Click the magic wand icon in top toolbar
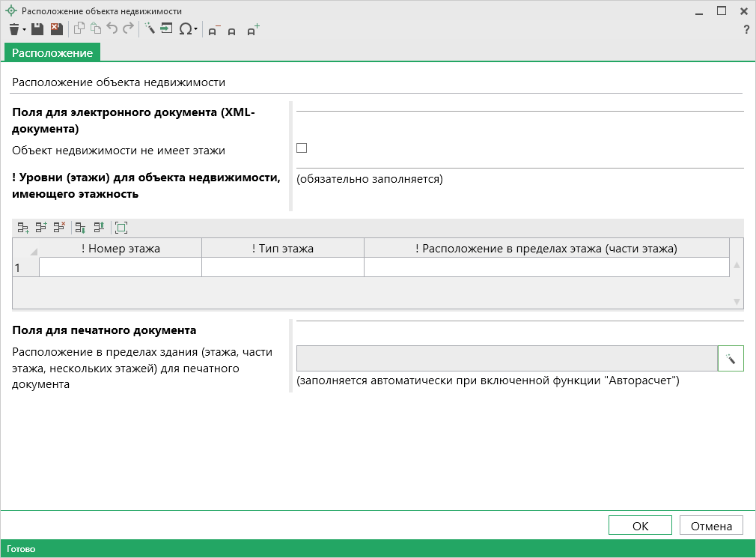The image size is (756, 558). [149, 29]
